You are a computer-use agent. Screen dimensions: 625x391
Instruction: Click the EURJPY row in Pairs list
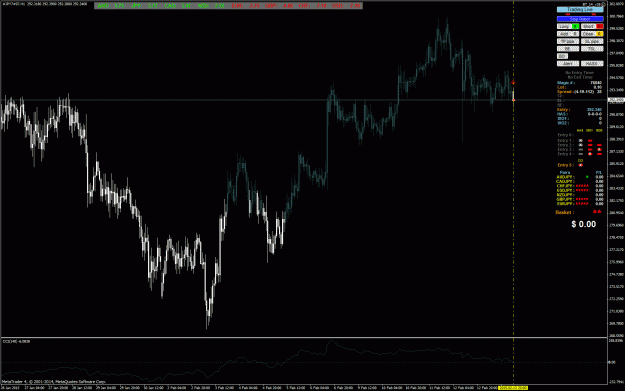click(x=580, y=203)
